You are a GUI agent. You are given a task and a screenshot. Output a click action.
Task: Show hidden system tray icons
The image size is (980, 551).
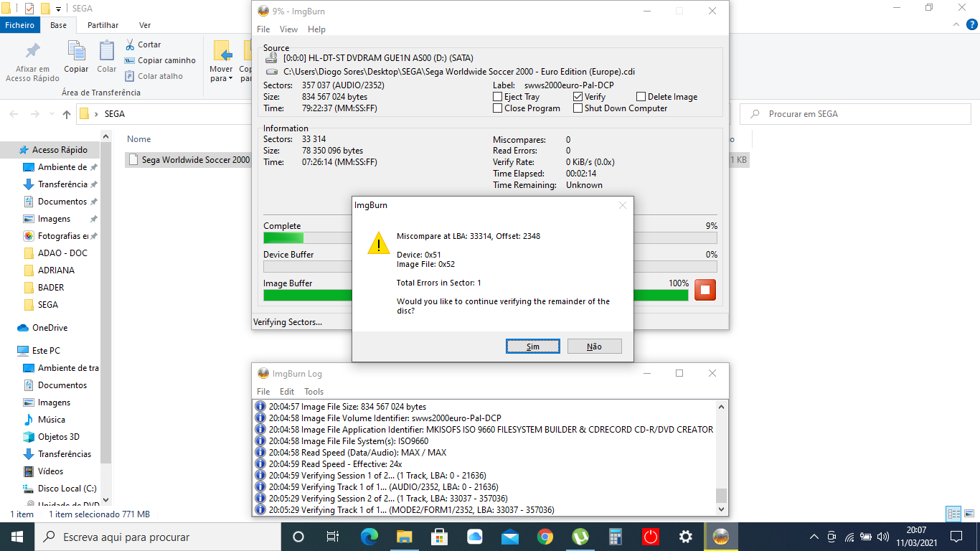point(814,537)
